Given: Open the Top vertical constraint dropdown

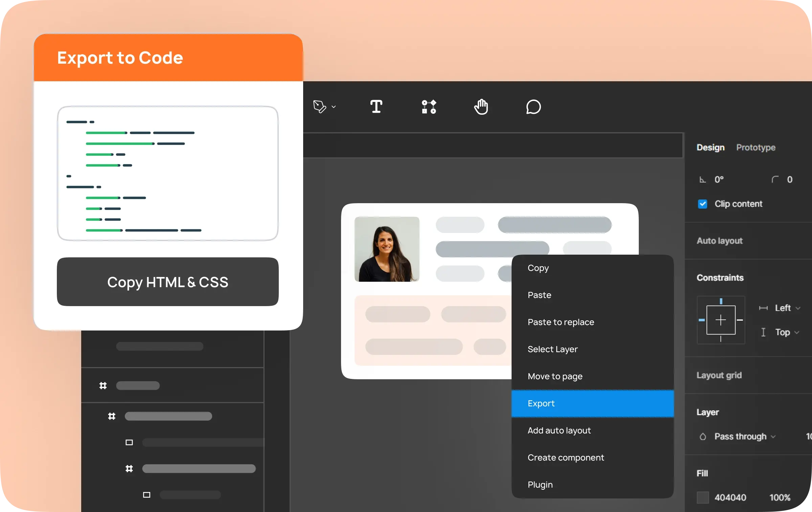Looking at the screenshot, I should (x=787, y=332).
